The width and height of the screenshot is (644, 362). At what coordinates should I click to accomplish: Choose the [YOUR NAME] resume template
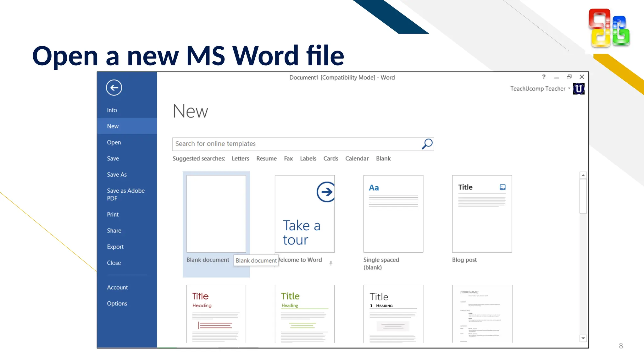[482, 314]
